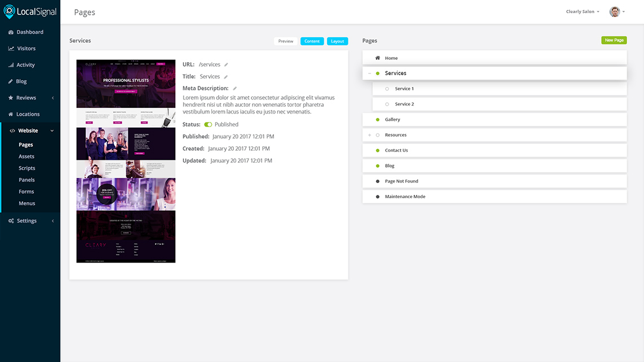The height and width of the screenshot is (362, 644).
Task: Select the Visitors analytics icon
Action: (12, 48)
